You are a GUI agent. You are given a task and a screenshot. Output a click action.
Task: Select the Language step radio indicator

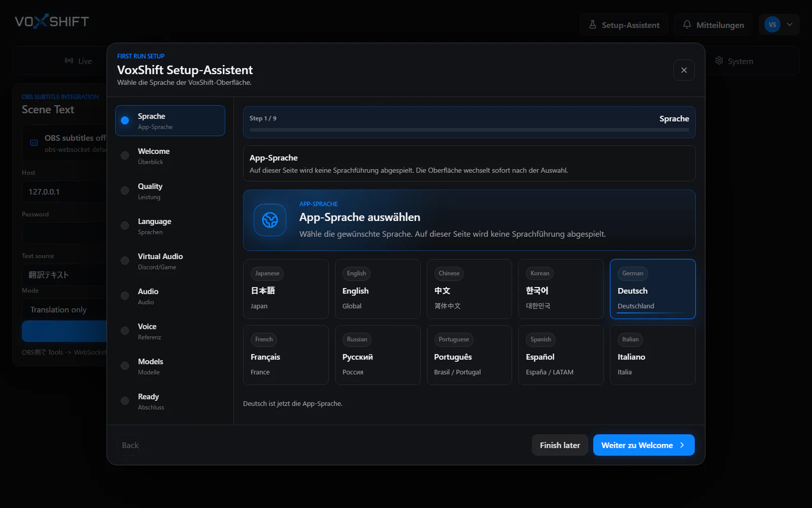tap(125, 226)
